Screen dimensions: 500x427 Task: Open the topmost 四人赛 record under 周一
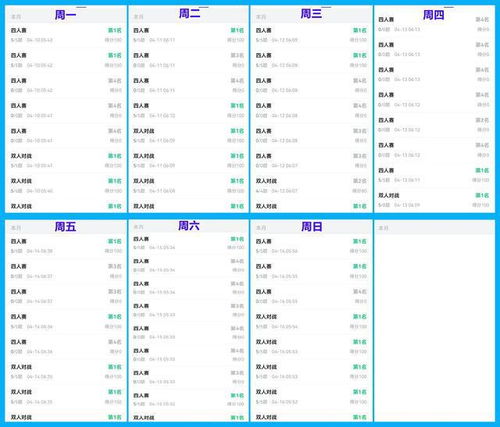pyautogui.click(x=66, y=35)
